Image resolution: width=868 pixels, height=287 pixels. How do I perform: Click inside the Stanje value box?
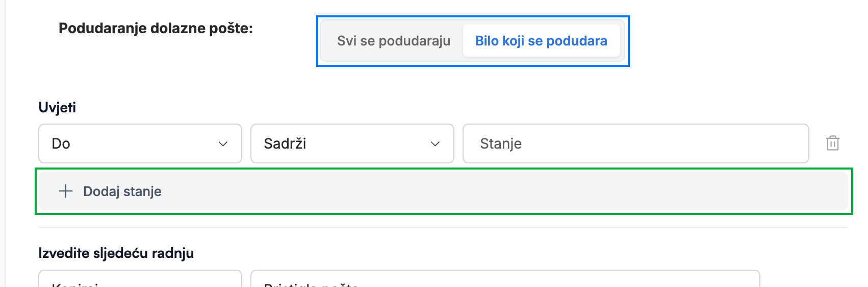(635, 143)
